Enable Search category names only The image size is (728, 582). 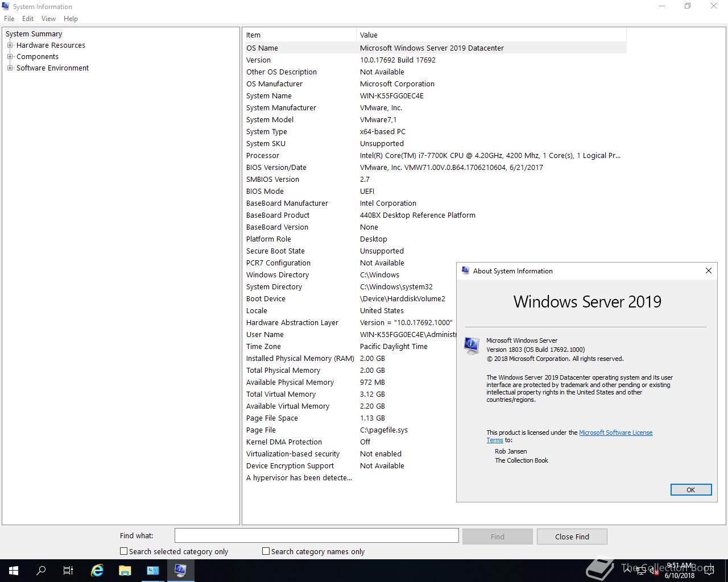[266, 551]
